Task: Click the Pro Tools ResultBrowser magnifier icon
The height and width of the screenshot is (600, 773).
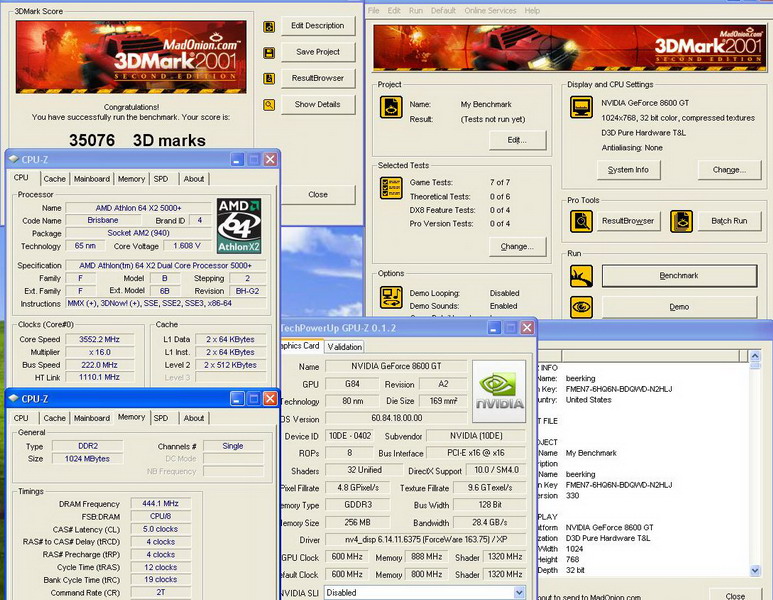Action: 581,221
